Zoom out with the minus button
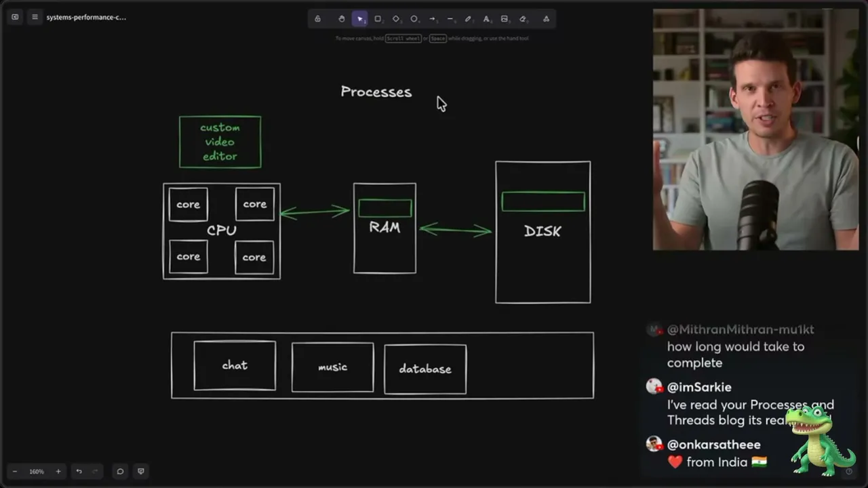Viewport: 868px width, 488px height. click(15, 471)
